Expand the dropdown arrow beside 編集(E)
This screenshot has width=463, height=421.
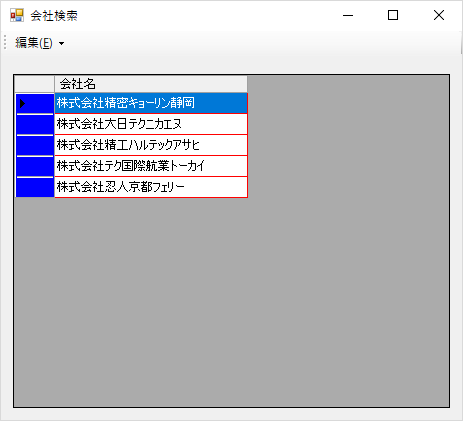61,43
